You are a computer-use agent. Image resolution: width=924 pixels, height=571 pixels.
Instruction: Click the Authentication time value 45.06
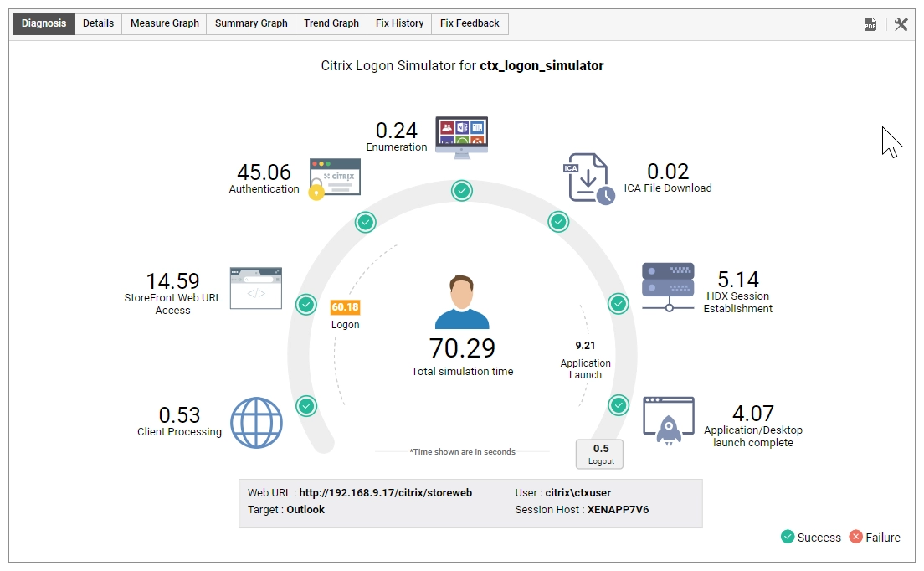click(x=264, y=172)
